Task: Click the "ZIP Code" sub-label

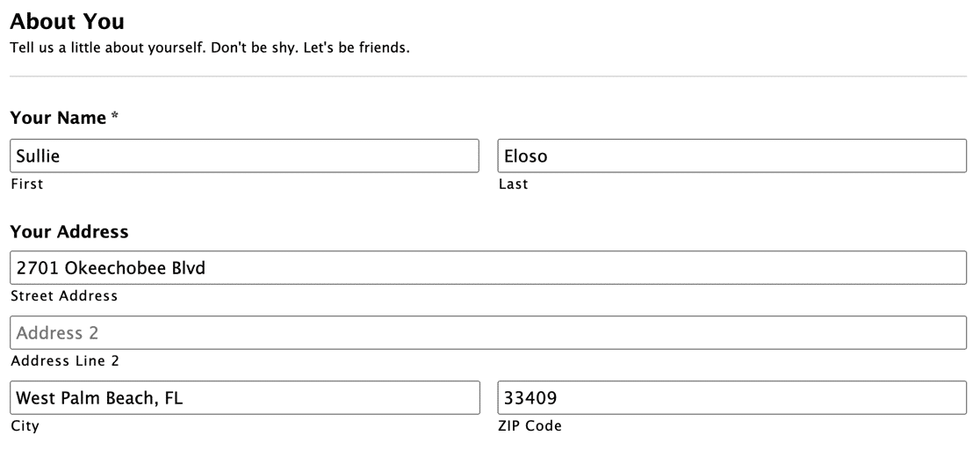Action: tap(530, 426)
